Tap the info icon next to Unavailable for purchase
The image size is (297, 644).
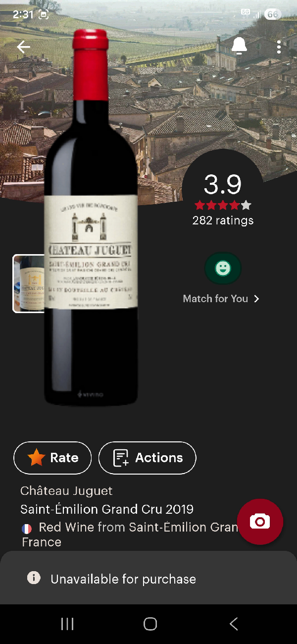[x=34, y=578]
